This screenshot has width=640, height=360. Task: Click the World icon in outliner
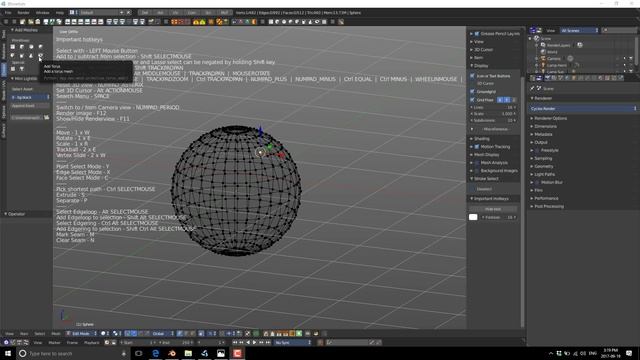[543, 52]
